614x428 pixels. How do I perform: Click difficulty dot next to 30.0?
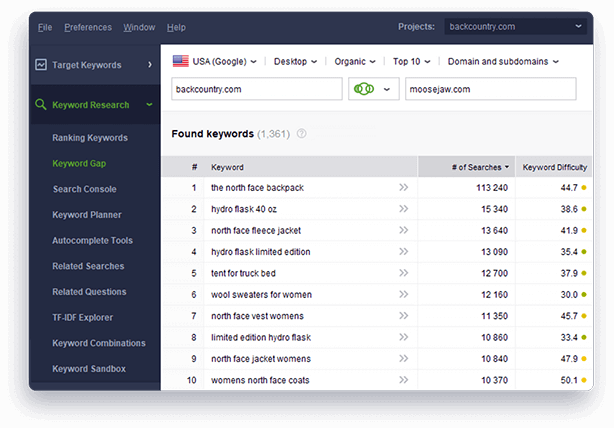tap(584, 294)
